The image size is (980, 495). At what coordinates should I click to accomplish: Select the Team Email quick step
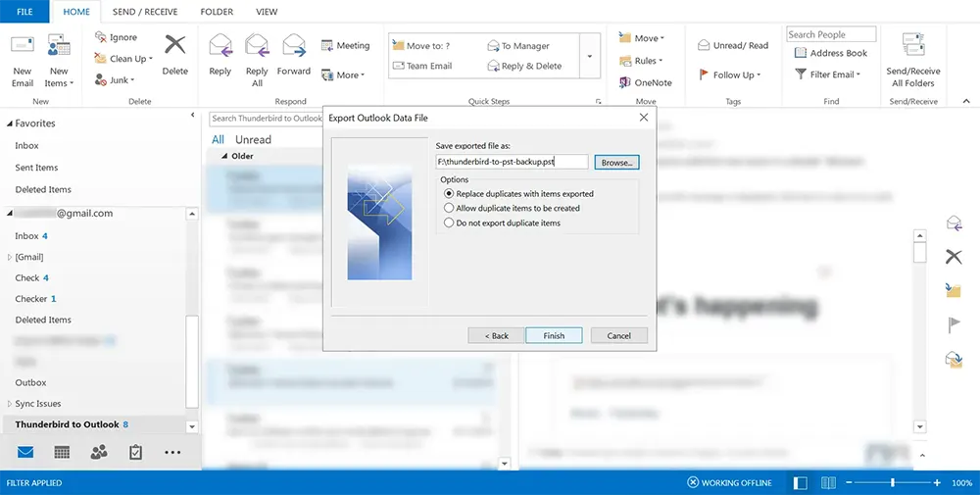coord(421,66)
